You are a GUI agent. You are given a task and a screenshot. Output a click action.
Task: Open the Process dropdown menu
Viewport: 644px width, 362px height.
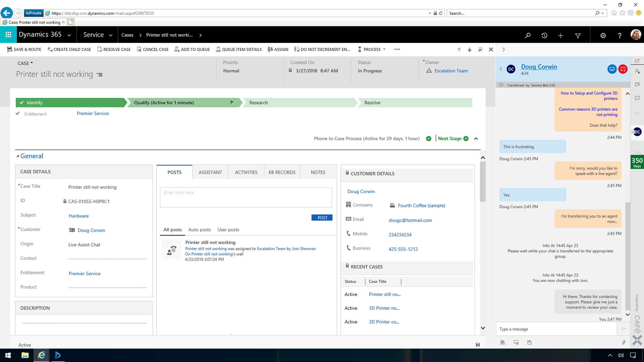(372, 50)
